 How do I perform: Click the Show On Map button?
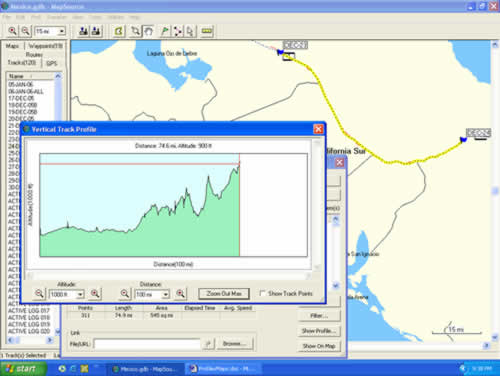point(319,346)
